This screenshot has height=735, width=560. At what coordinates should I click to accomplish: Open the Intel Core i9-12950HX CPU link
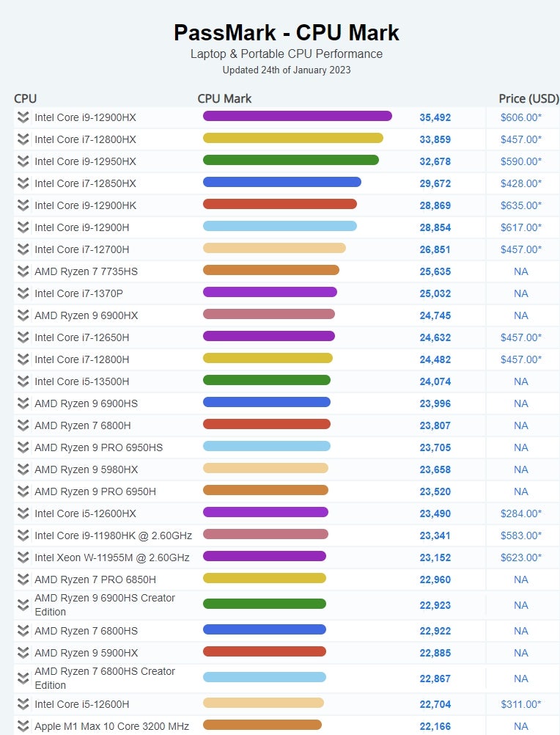pos(85,161)
